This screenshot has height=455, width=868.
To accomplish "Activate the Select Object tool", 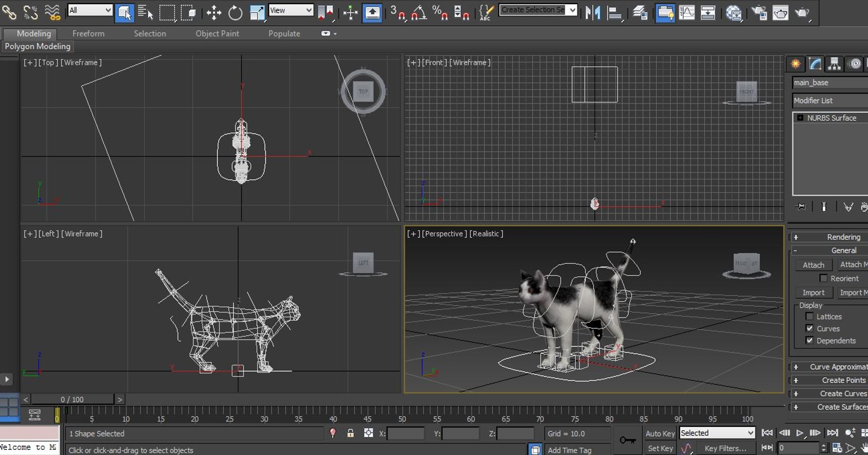I will (124, 12).
